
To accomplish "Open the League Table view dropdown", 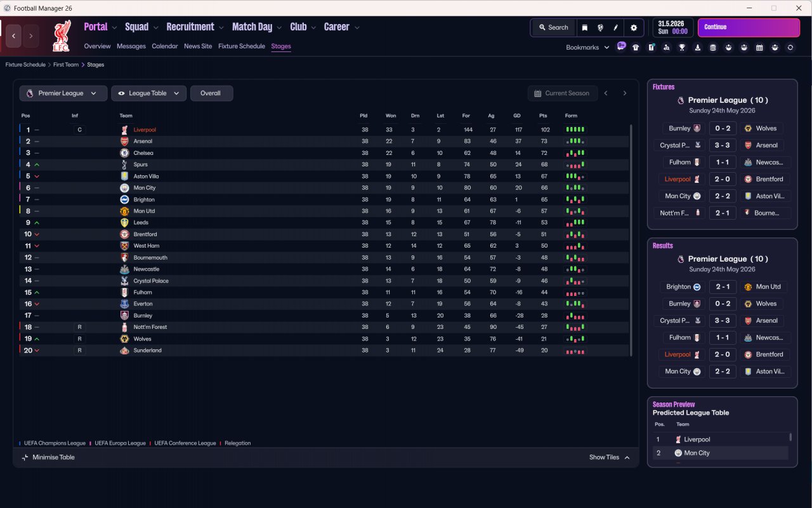I will 148,93.
